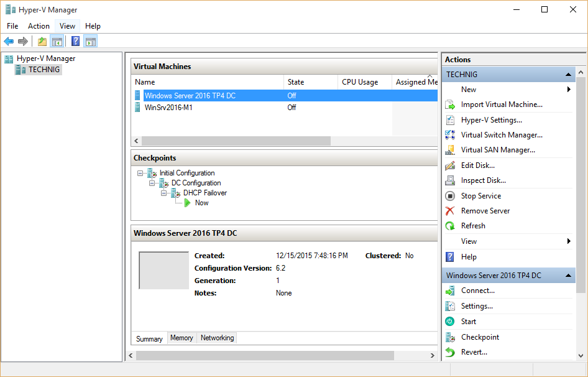Toggle Show/Hide Action Pane toolbar icon
This screenshot has height=377, width=588.
pos(90,41)
